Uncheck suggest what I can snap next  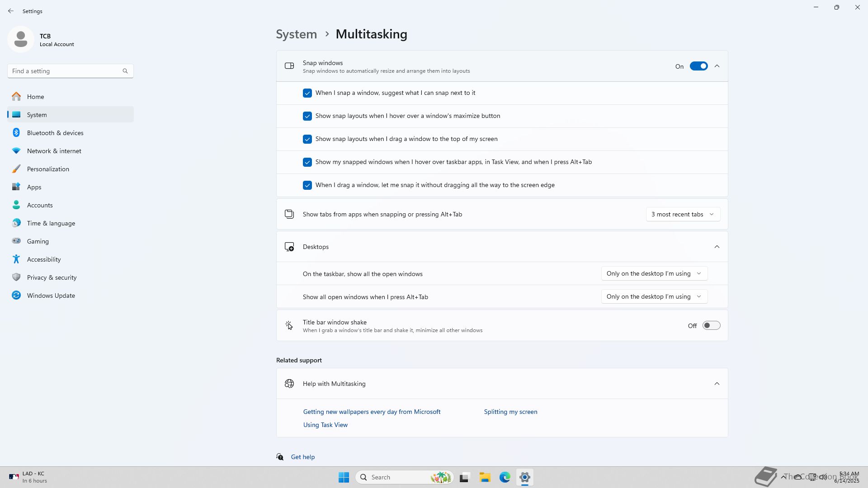coord(307,93)
